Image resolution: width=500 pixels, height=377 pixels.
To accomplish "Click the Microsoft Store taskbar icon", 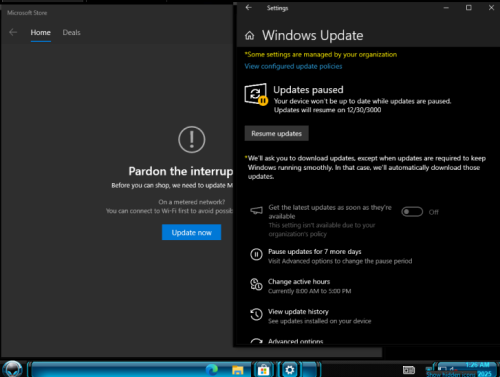I will coord(263,370).
